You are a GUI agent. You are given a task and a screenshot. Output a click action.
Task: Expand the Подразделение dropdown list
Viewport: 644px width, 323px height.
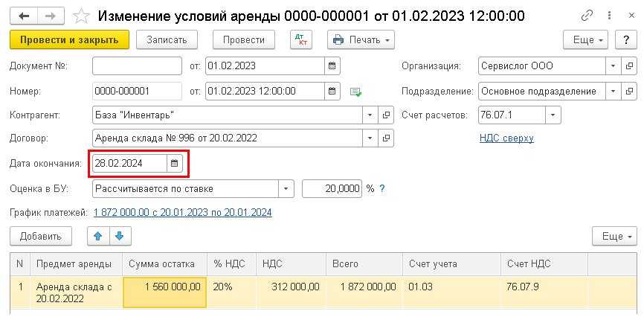pos(614,92)
